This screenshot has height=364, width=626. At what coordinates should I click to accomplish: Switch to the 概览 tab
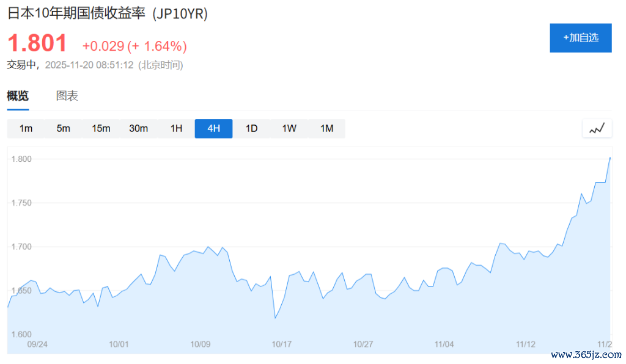click(x=18, y=96)
